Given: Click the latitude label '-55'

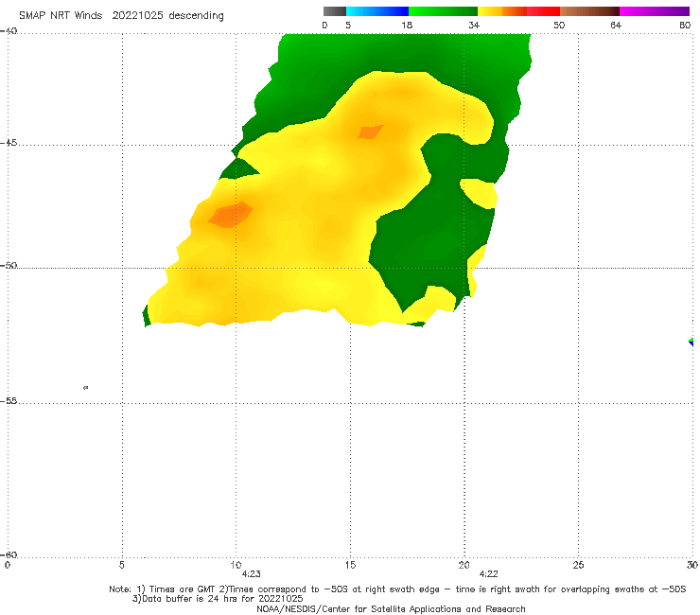Looking at the screenshot, I should 9,400.
